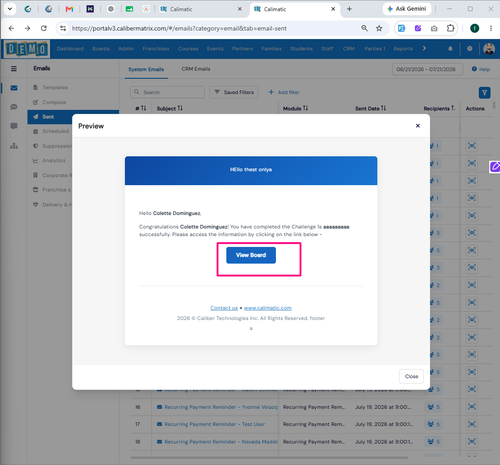Screen dimensions: 500x465
Task: Click the Close button in the Preview footer
Action: (411, 376)
